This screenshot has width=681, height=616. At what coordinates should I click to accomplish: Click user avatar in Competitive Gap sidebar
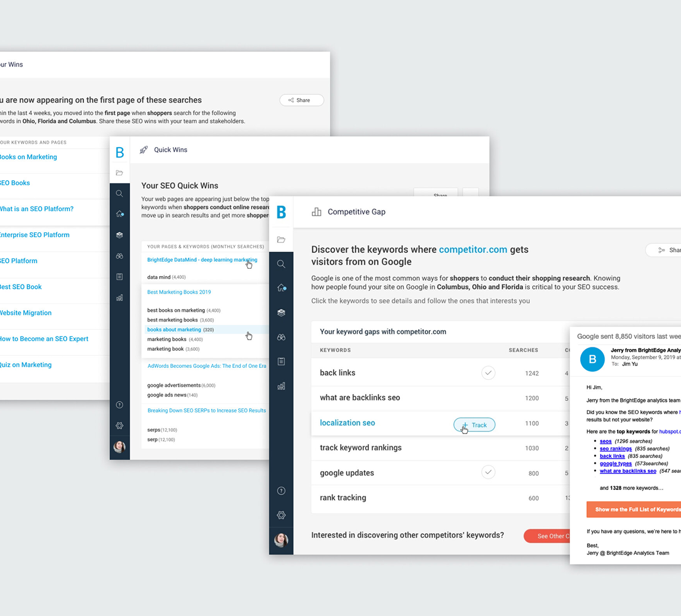click(x=281, y=540)
